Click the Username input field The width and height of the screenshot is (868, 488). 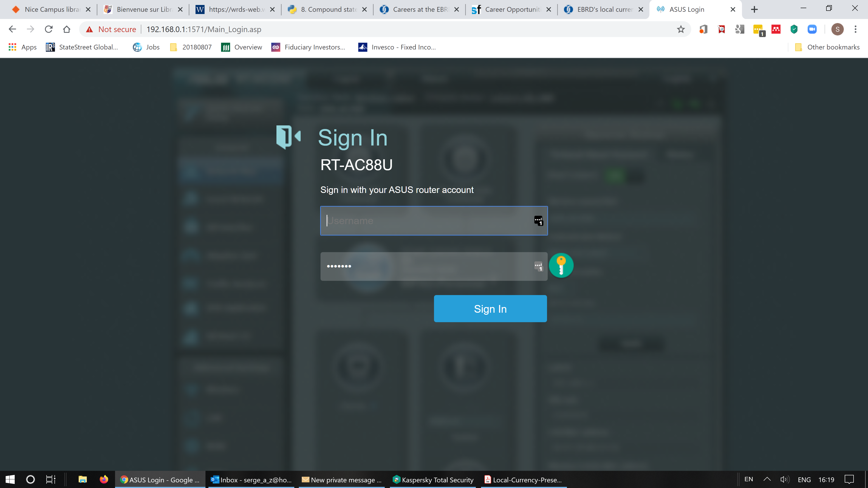434,221
